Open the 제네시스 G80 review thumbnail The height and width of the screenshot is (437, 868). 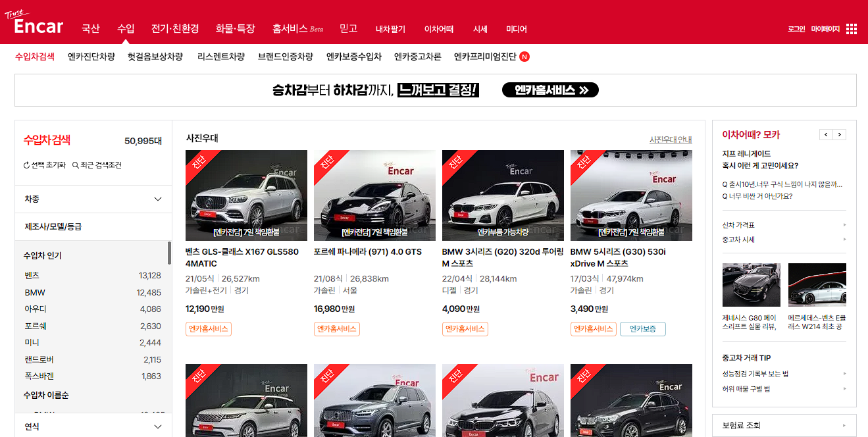pyautogui.click(x=752, y=285)
